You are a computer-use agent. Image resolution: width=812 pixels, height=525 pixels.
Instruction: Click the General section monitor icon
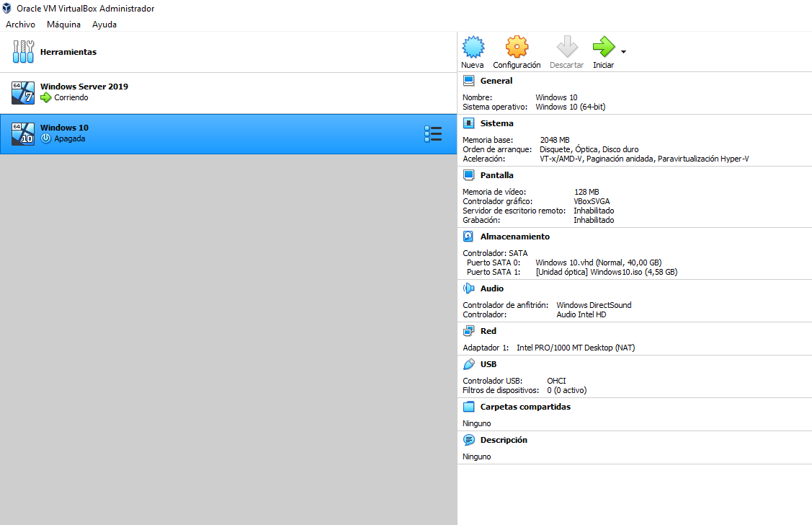tap(468, 80)
